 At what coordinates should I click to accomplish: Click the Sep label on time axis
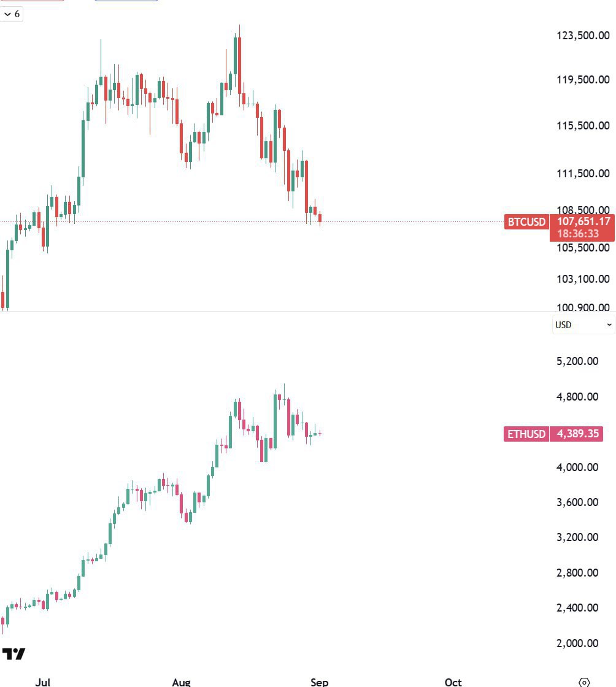[320, 682]
